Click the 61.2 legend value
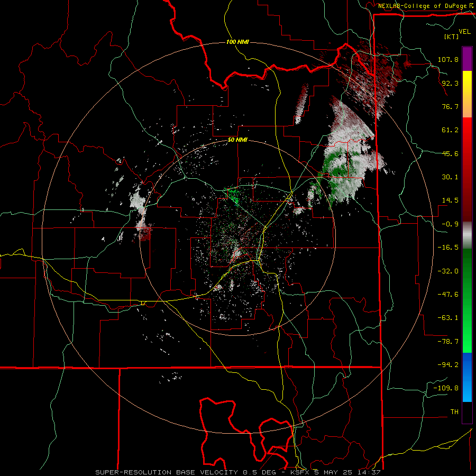The width and height of the screenshot is (476, 476). [x=450, y=130]
